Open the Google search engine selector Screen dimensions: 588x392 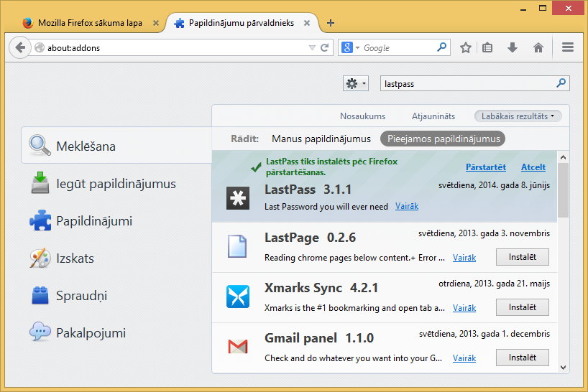coord(351,47)
